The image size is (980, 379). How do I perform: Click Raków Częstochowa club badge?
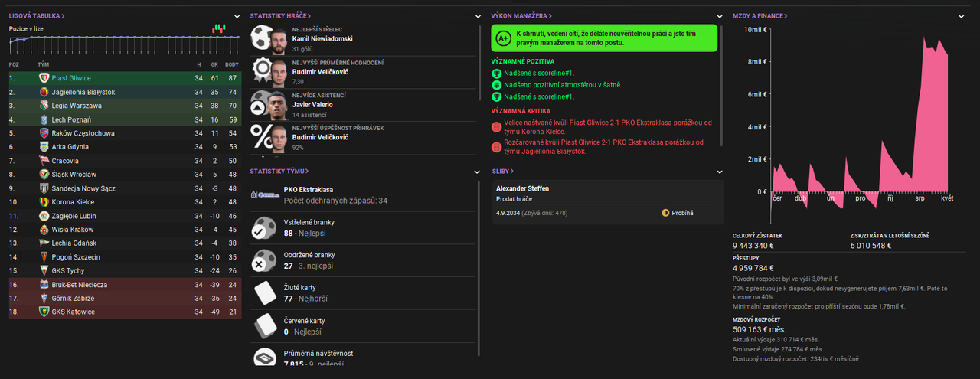pos(44,133)
